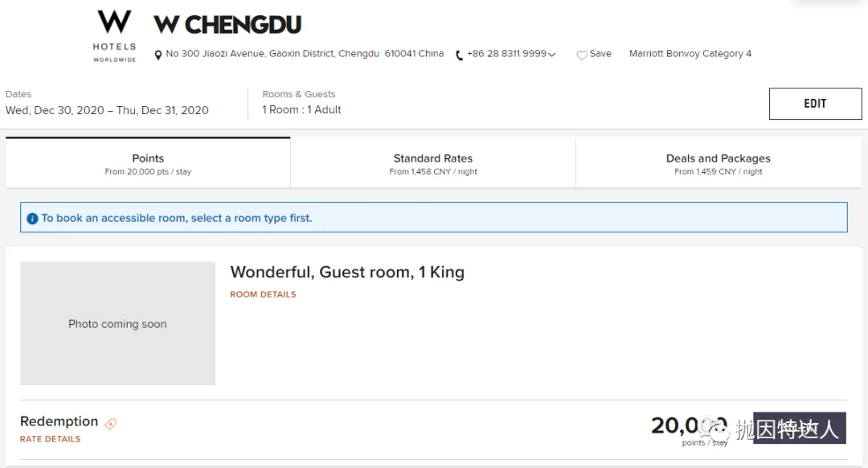This screenshot has height=468, width=868.
Task: Click the blue info circle icon
Action: [32, 218]
